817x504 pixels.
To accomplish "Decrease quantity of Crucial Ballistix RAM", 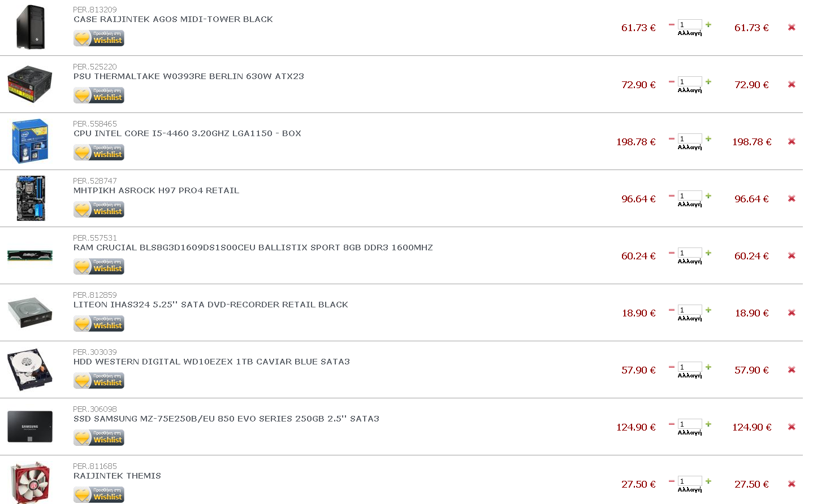I will pyautogui.click(x=672, y=253).
